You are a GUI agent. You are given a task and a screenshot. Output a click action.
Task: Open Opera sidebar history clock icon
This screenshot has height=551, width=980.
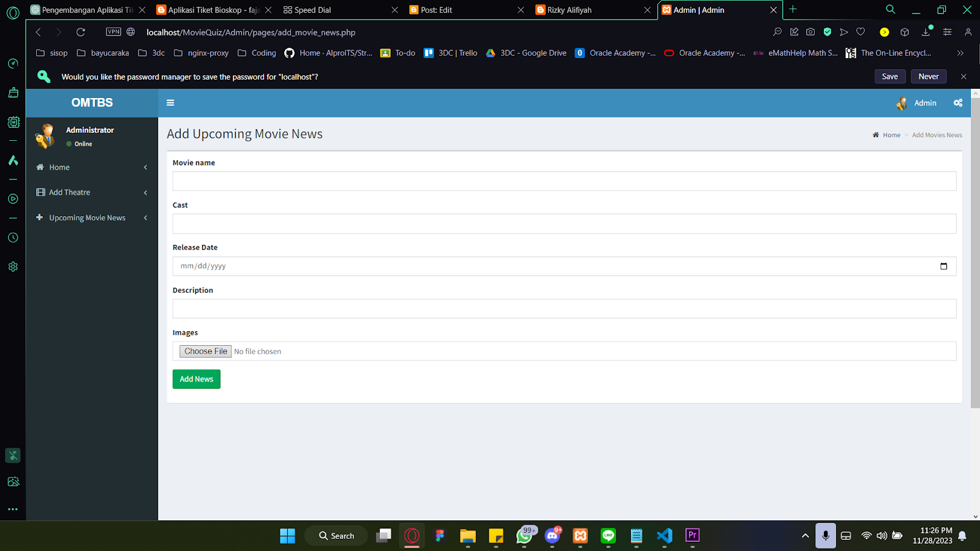tap(13, 238)
